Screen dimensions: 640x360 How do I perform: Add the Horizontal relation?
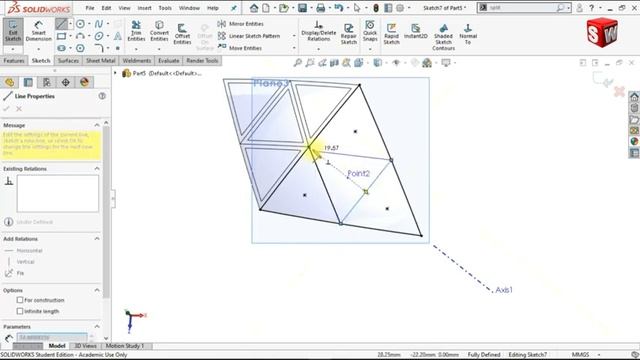click(23, 250)
